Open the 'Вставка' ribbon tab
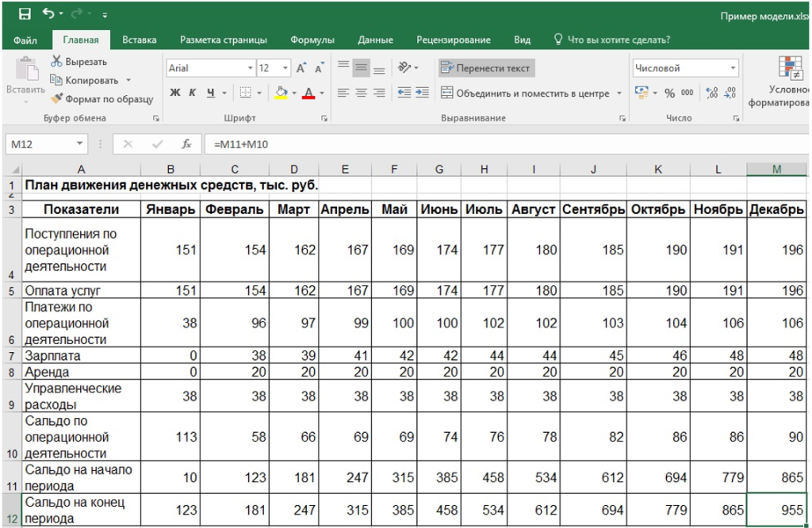 pyautogui.click(x=140, y=40)
